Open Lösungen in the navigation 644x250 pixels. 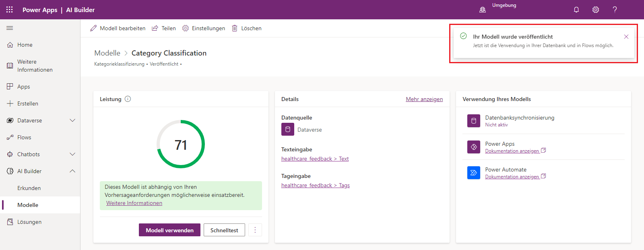(x=40, y=222)
